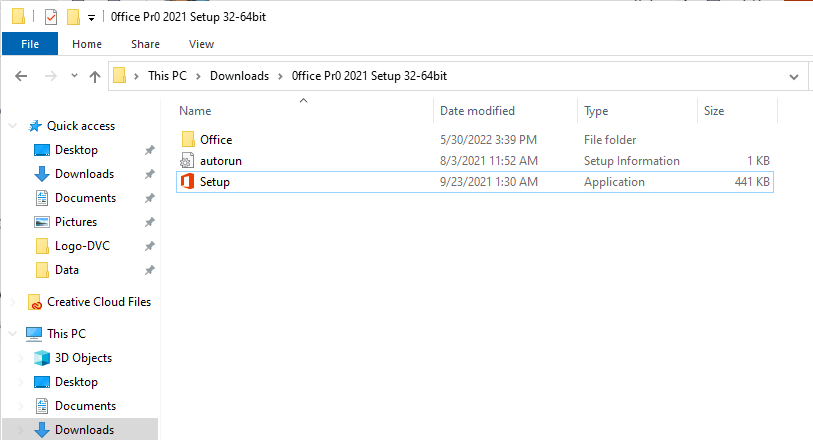Open Creative Cloud Files in sidebar
Screen dimensions: 813x440
[x=98, y=302]
